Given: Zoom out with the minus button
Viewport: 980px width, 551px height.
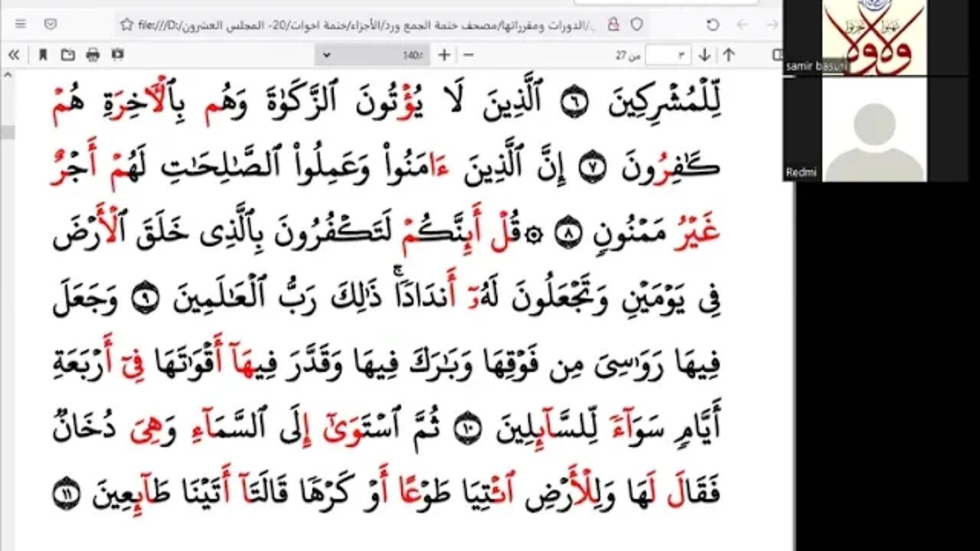Looking at the screenshot, I should 469,55.
